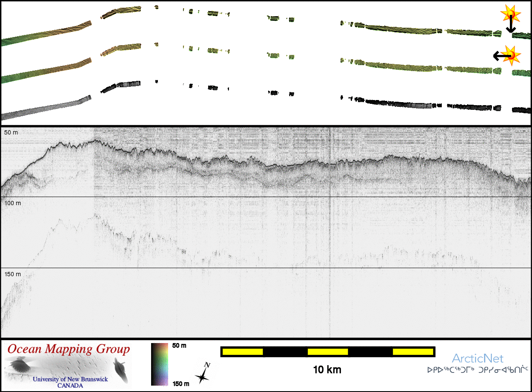This screenshot has width=532, height=392.
Task: Click the north arrow compass star
Action: point(203,374)
